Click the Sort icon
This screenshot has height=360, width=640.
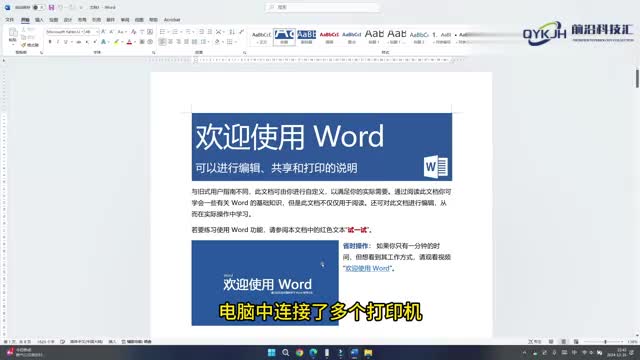point(232,31)
